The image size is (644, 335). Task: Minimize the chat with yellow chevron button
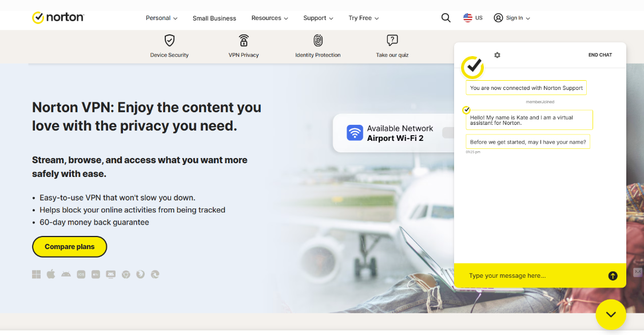(611, 314)
